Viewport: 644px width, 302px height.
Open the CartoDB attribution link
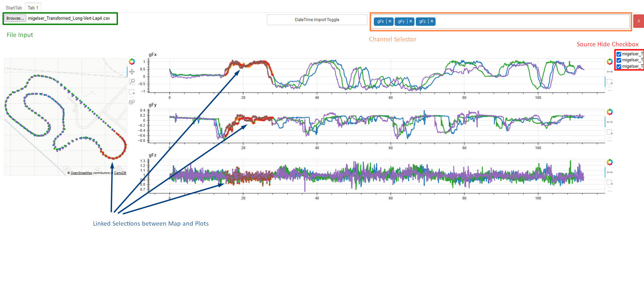pos(120,173)
